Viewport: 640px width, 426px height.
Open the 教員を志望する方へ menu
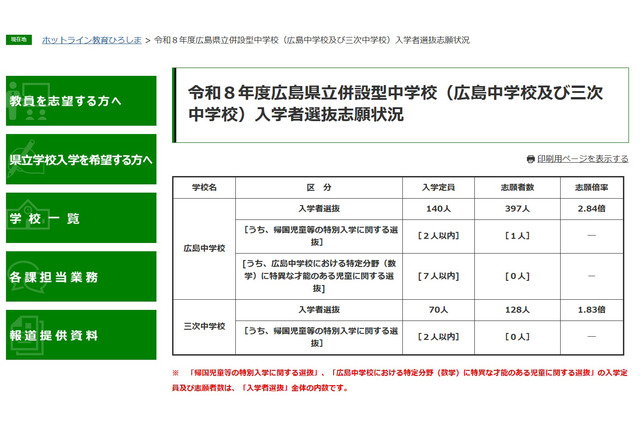click(x=81, y=101)
